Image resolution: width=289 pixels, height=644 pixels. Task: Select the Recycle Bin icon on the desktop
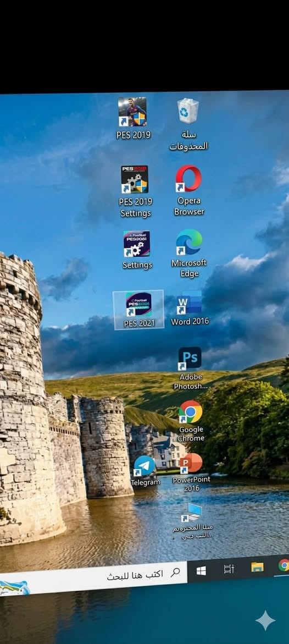tap(188, 124)
